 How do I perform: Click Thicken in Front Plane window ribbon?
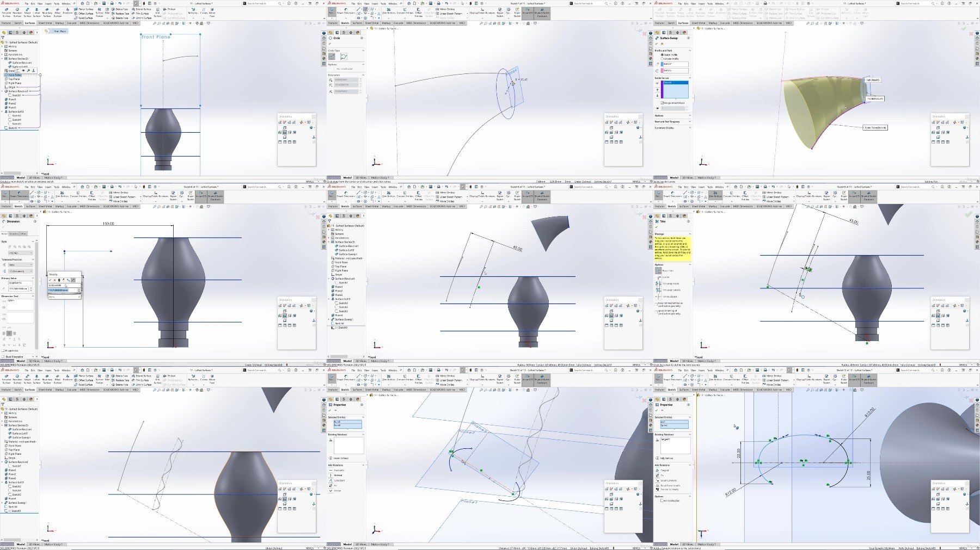pos(170,9)
